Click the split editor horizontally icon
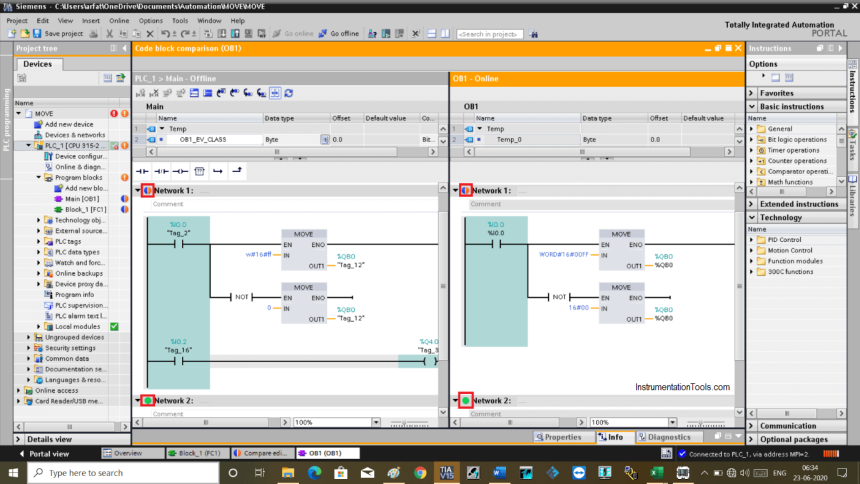 click(432, 33)
